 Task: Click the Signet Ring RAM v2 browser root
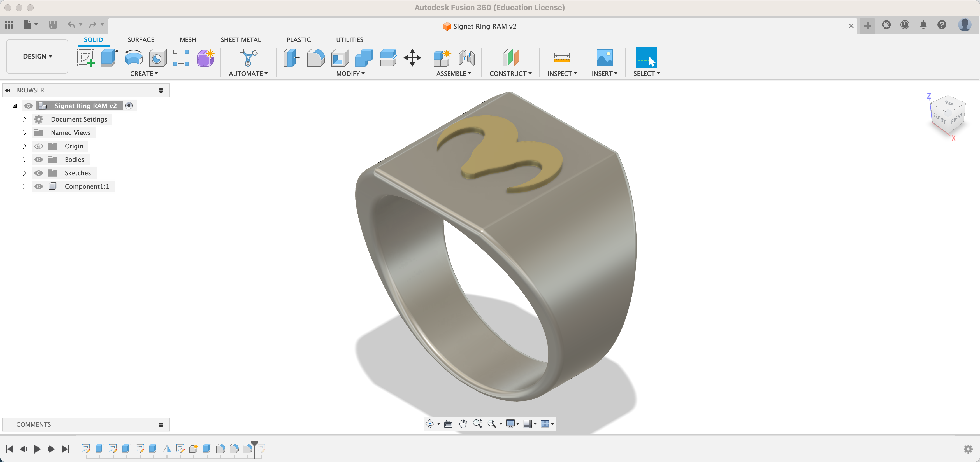click(x=86, y=106)
